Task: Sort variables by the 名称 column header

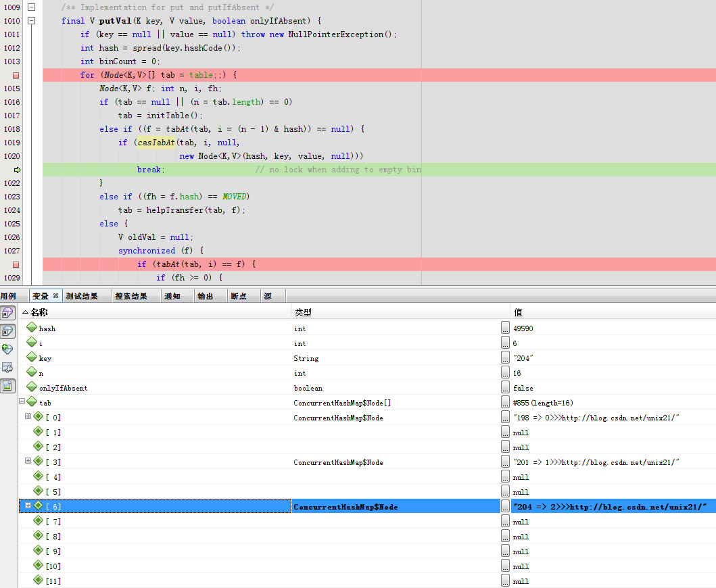Action: pyautogui.click(x=154, y=312)
